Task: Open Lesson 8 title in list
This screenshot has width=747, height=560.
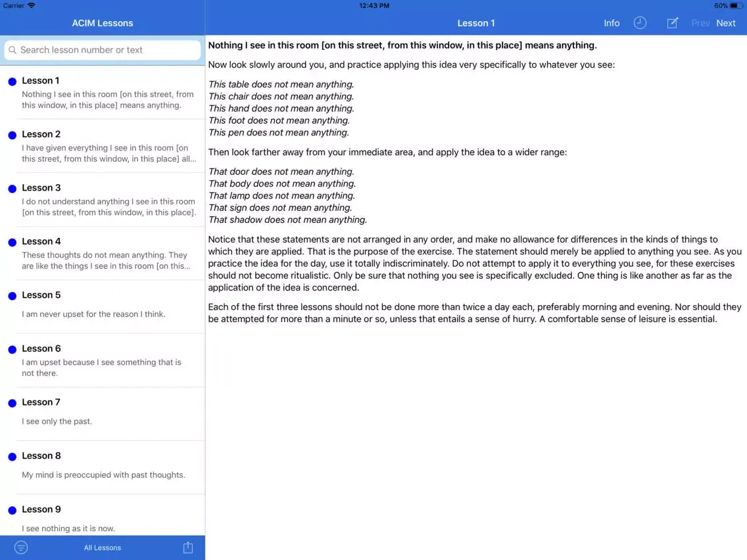Action: (41, 455)
